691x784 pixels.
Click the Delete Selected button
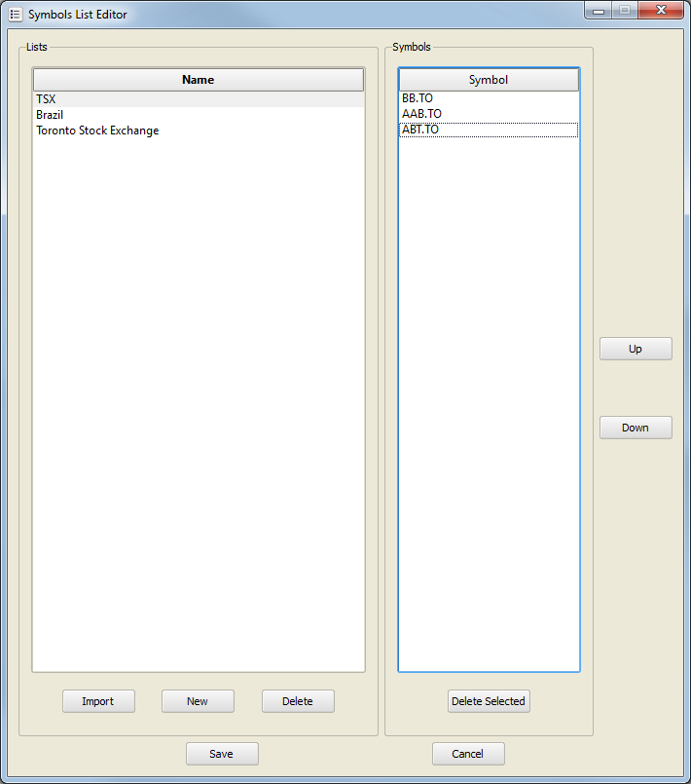click(x=489, y=701)
